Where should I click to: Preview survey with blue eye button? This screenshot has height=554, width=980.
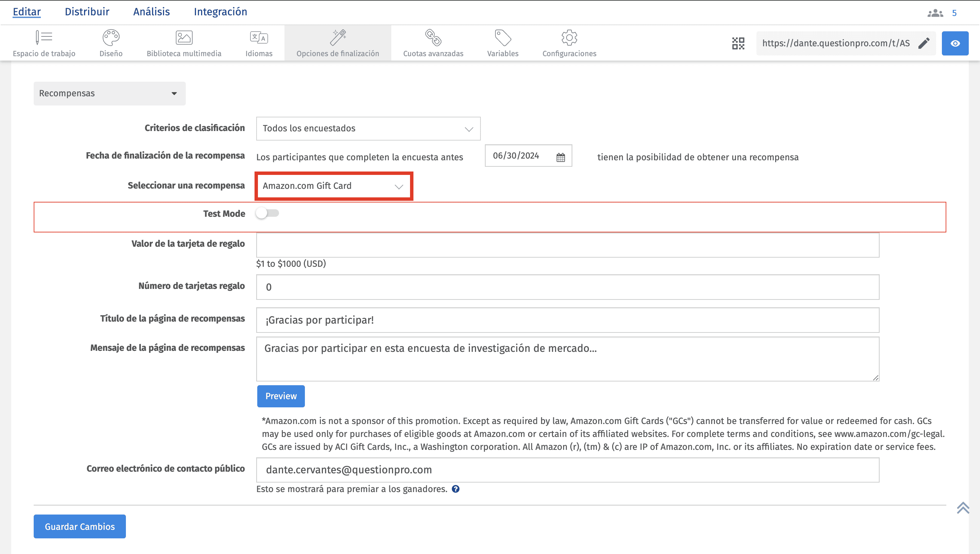(x=955, y=43)
